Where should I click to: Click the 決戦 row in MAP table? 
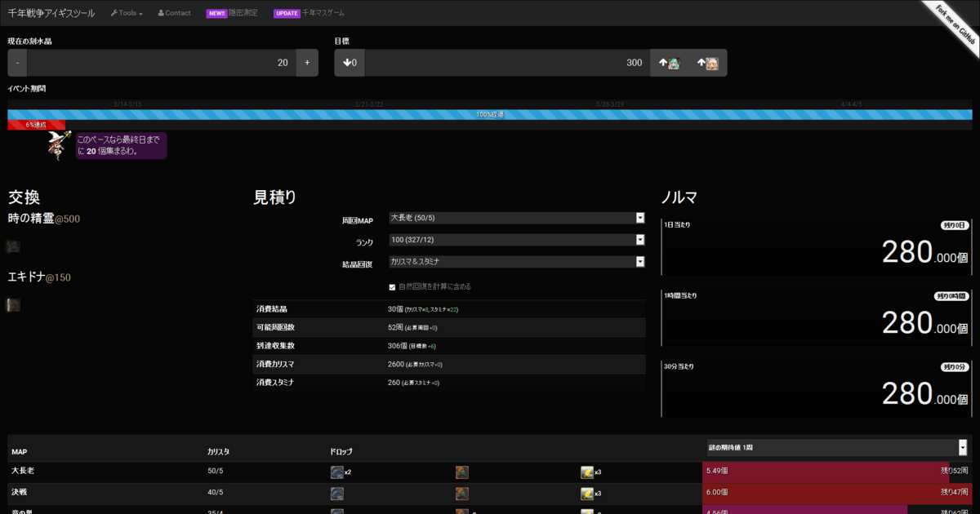490,493
